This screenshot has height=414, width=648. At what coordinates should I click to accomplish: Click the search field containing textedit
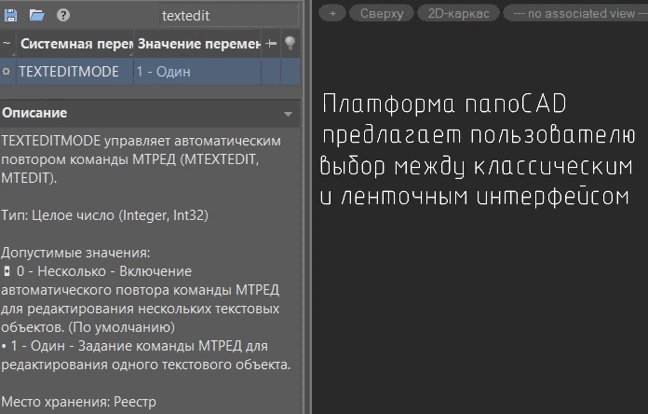[229, 16]
